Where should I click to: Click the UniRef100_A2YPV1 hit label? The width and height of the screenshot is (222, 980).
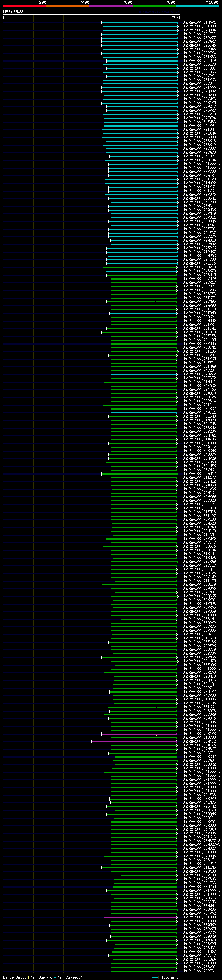(x=199, y=76)
